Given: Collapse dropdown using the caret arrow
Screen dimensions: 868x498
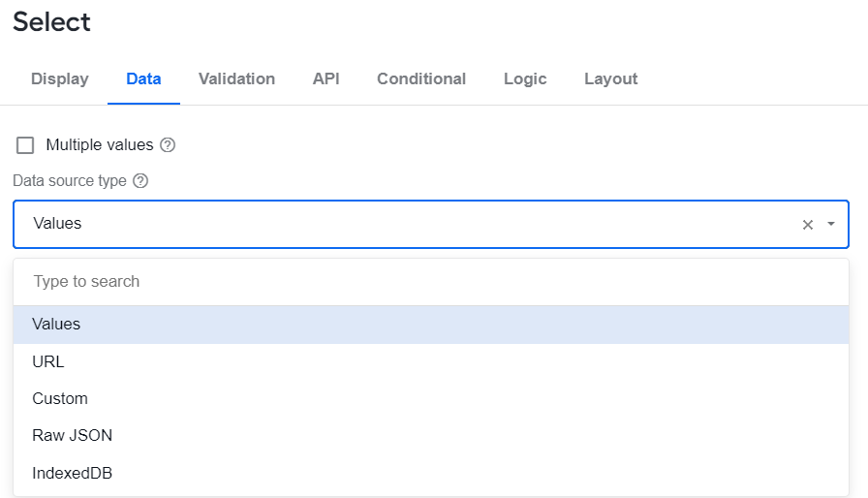Looking at the screenshot, I should coord(831,224).
